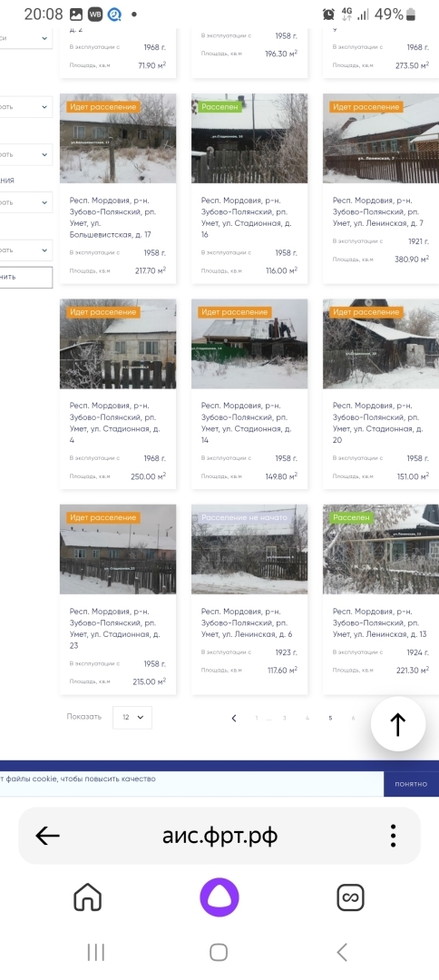Open the browser three-dot menu
Image resolution: width=439 pixels, height=980 pixels.
[x=393, y=836]
